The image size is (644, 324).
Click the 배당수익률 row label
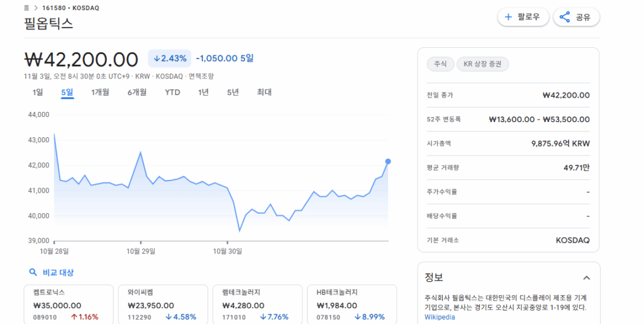[441, 216]
